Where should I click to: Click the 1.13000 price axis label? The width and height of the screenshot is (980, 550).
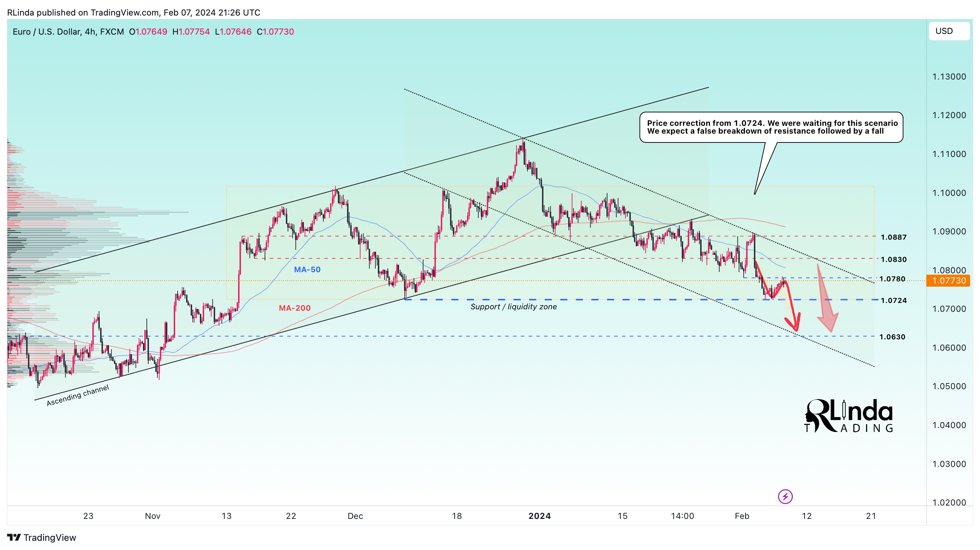(949, 77)
